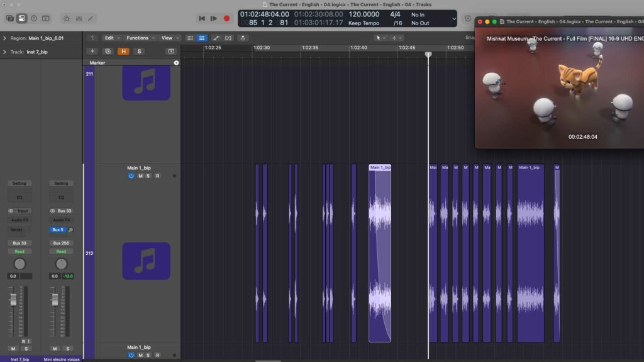Open the Mixer faders icon
The width and height of the screenshot is (644, 362).
click(79, 18)
